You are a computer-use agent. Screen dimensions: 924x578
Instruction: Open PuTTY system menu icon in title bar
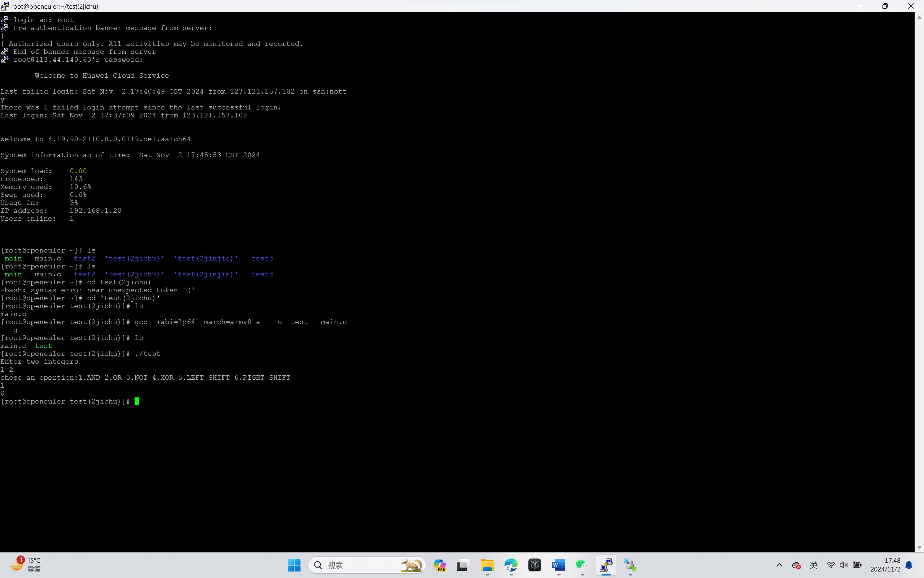click(x=5, y=6)
